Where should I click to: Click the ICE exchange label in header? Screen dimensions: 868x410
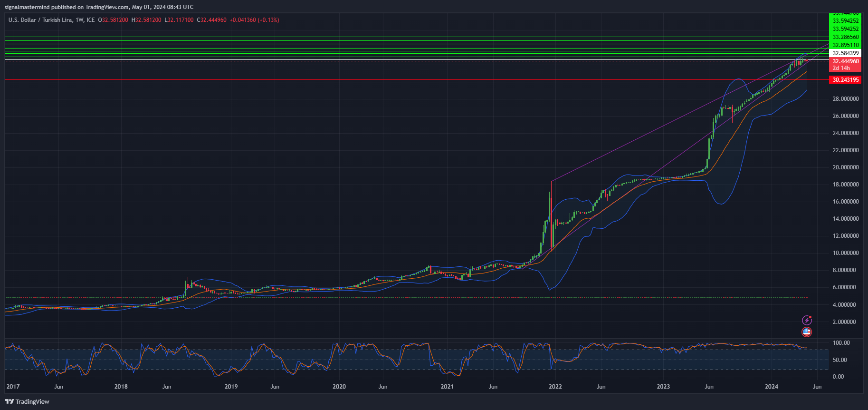point(91,20)
